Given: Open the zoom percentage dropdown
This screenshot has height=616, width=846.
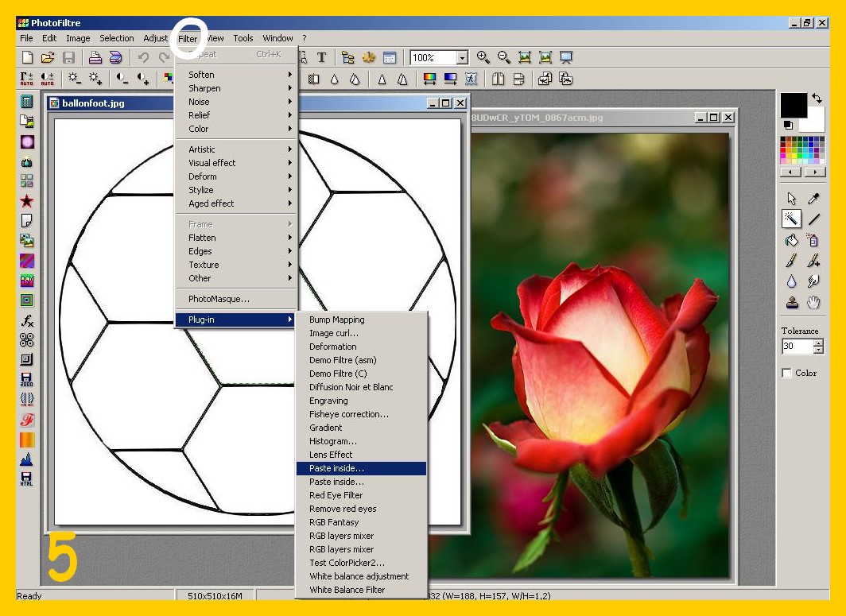Looking at the screenshot, I should 462,57.
